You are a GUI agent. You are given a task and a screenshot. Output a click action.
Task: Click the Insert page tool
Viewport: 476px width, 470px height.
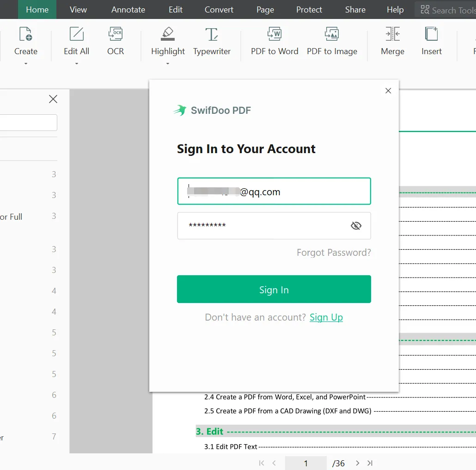point(431,42)
